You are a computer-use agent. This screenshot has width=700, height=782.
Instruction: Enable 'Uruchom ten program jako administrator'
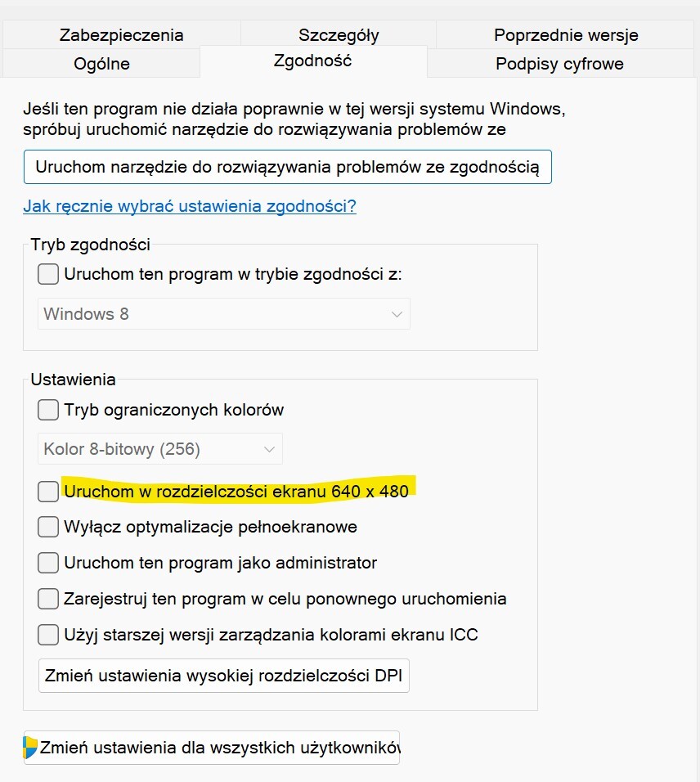[48, 563]
